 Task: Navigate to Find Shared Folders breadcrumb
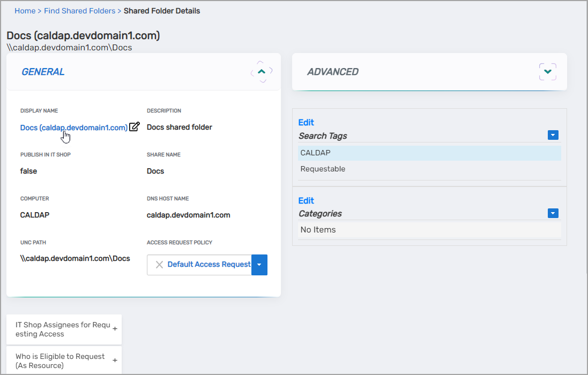point(80,11)
